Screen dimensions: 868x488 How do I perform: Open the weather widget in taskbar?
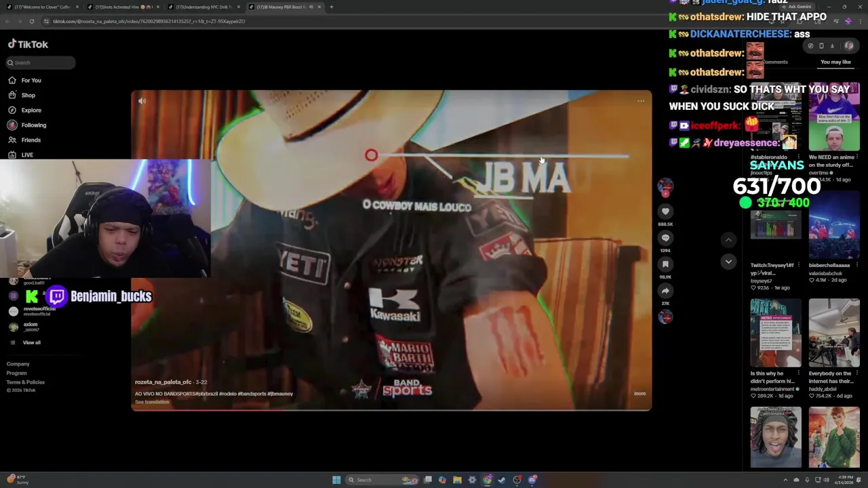18,480
